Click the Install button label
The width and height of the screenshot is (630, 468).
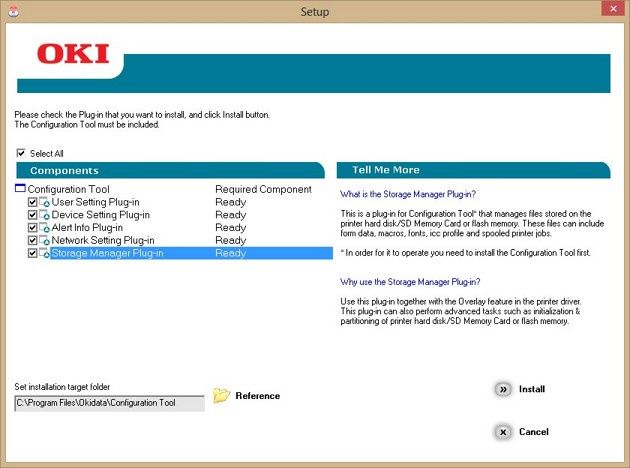532,389
